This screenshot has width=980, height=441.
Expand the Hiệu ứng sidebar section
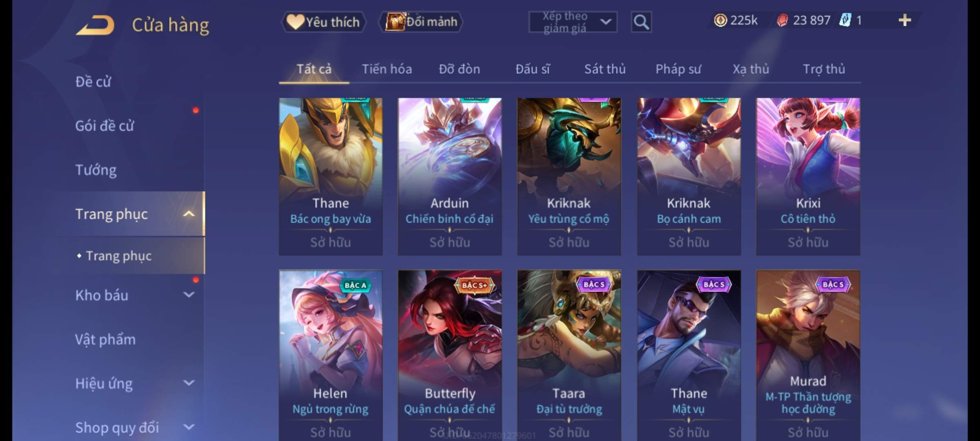coord(189,383)
